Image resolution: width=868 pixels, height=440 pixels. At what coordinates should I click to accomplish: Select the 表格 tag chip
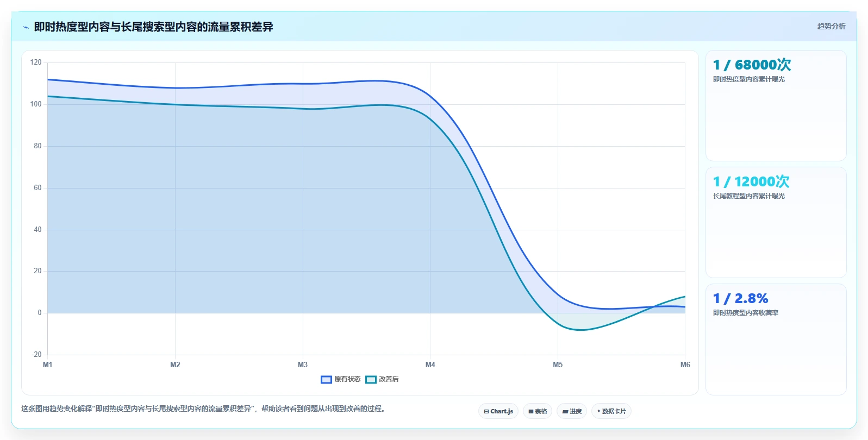(x=538, y=411)
